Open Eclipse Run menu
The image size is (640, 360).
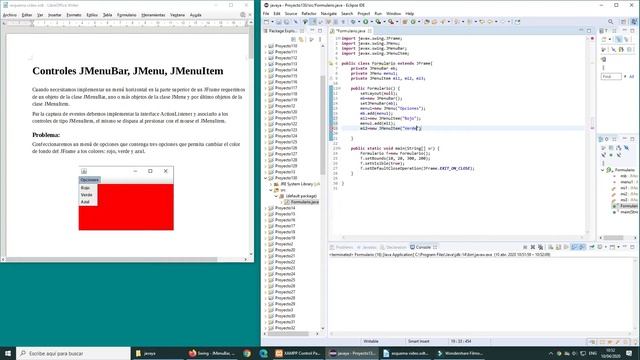point(378,13)
